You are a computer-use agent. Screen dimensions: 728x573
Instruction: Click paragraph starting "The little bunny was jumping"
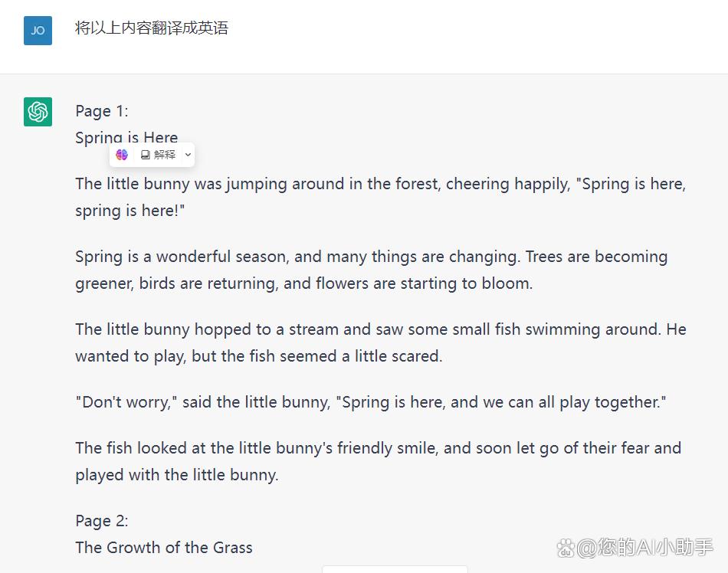point(381,197)
